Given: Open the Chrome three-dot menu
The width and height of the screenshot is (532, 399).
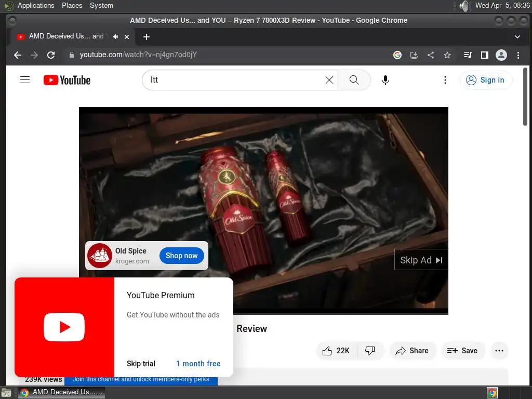Looking at the screenshot, I should [x=518, y=55].
